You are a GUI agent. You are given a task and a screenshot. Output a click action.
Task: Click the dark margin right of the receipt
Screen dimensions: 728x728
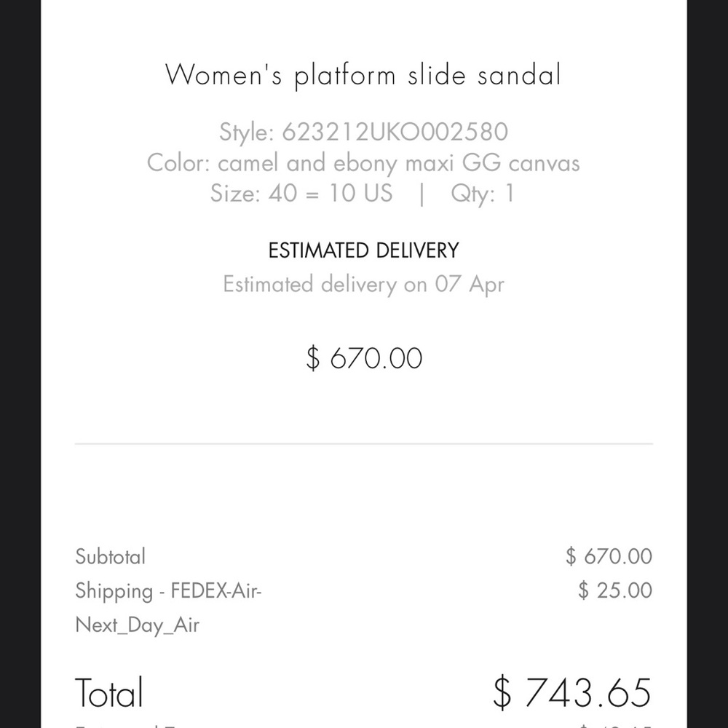coord(708,364)
